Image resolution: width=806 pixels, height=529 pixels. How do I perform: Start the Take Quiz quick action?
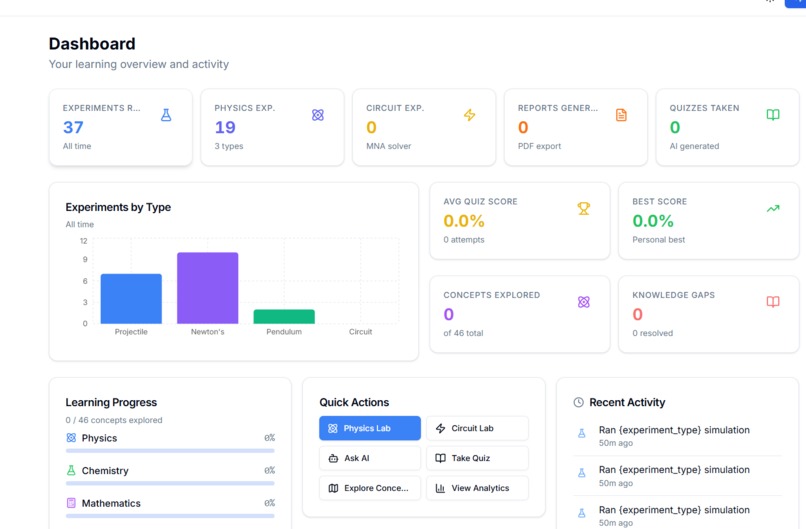coord(477,458)
